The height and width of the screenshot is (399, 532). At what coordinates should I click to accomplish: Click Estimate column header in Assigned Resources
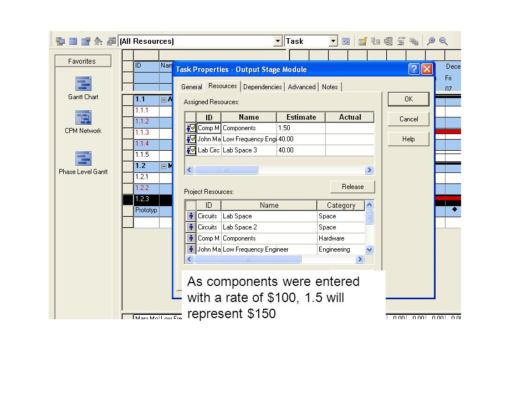[301, 117]
